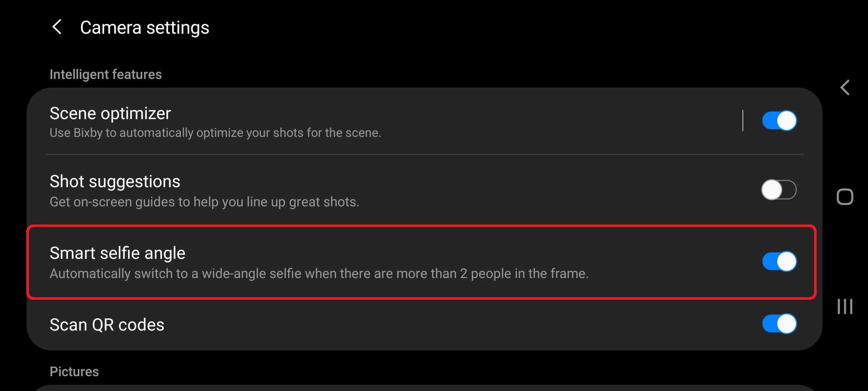Tap the Pictures section header
Image resolution: width=868 pixels, height=391 pixels.
(x=74, y=372)
